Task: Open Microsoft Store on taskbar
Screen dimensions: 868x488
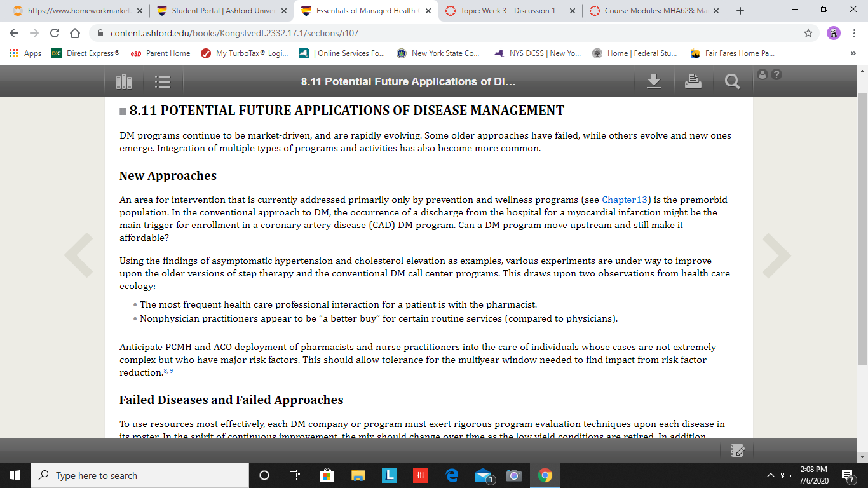Action: click(326, 475)
